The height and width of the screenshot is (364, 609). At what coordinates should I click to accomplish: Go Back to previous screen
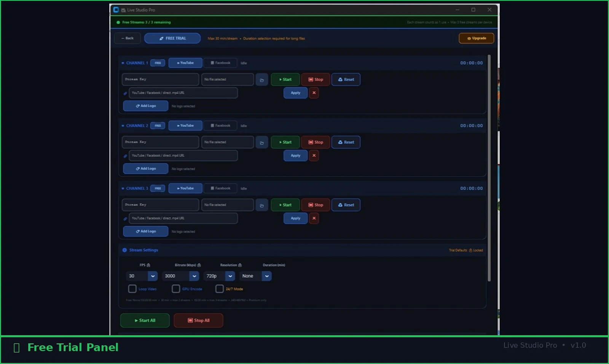pos(128,38)
